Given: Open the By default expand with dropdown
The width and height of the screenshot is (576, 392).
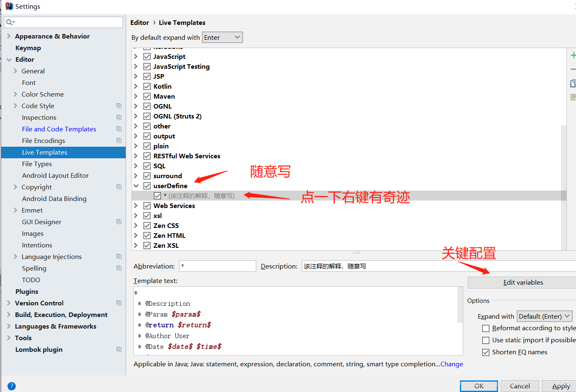Looking at the screenshot, I should [222, 37].
